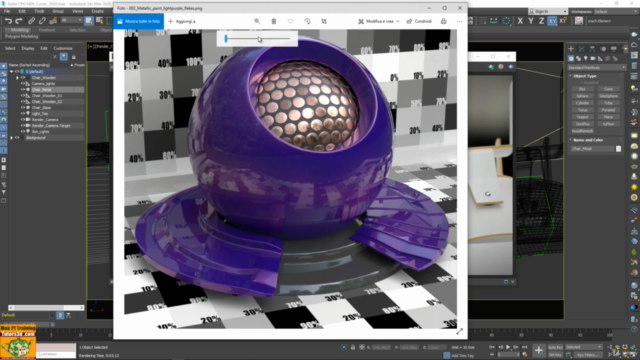Toggle visibility eye of Background layer
The width and height of the screenshot is (640, 360).
pyautogui.click(x=17, y=138)
